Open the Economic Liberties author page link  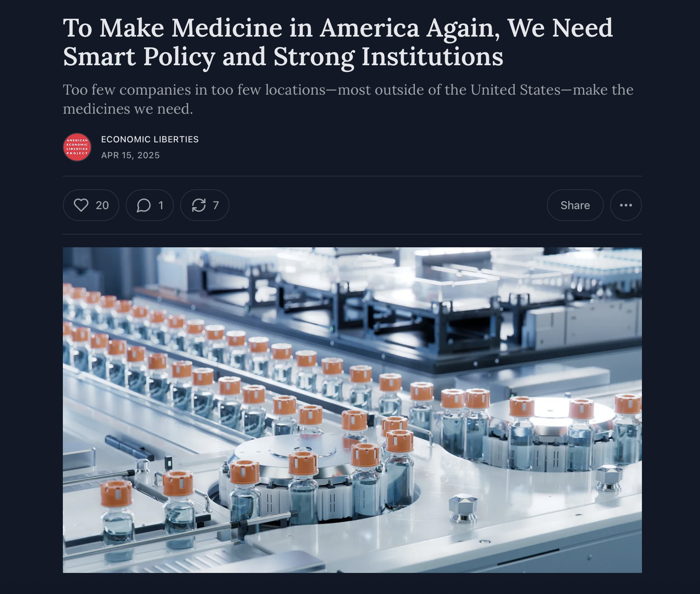click(x=150, y=139)
